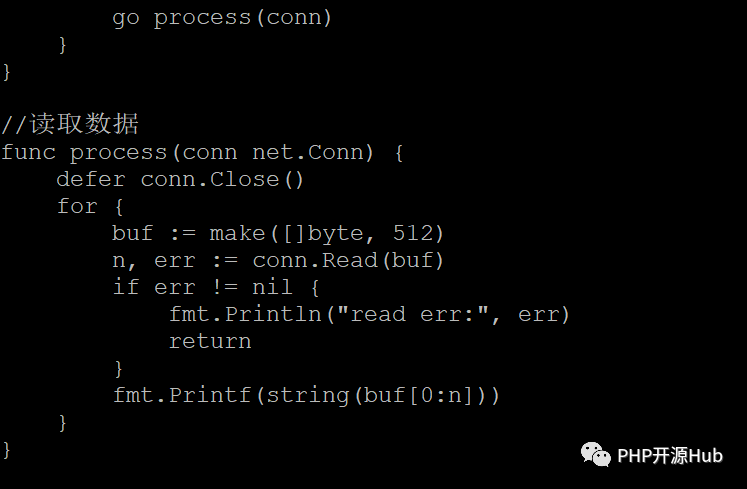Click the fmt.Printf function call

click(x=180, y=395)
